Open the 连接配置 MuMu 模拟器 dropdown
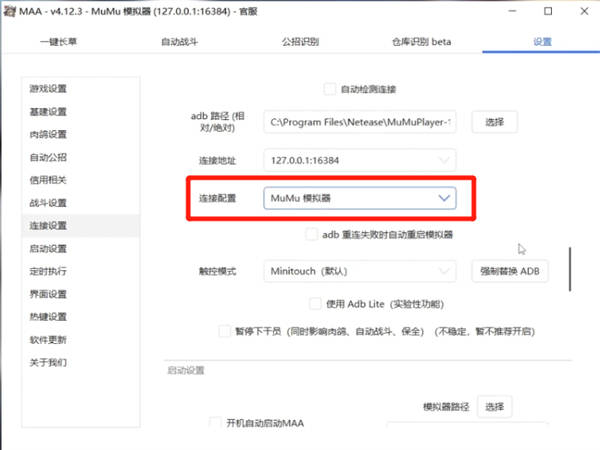Screen dimensions: 600x450 [x=361, y=198]
